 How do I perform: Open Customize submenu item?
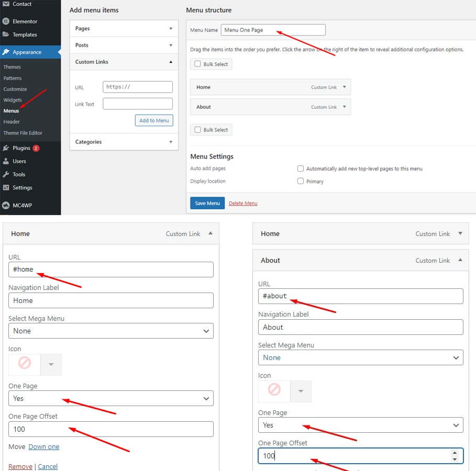(x=15, y=89)
